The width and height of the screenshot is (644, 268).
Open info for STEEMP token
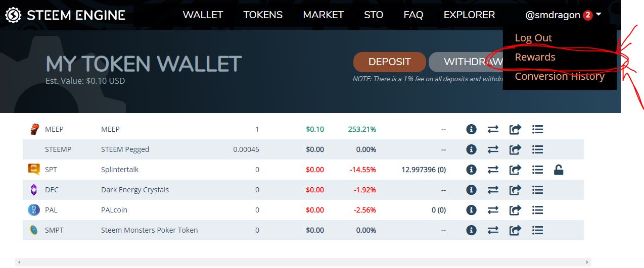(x=471, y=149)
